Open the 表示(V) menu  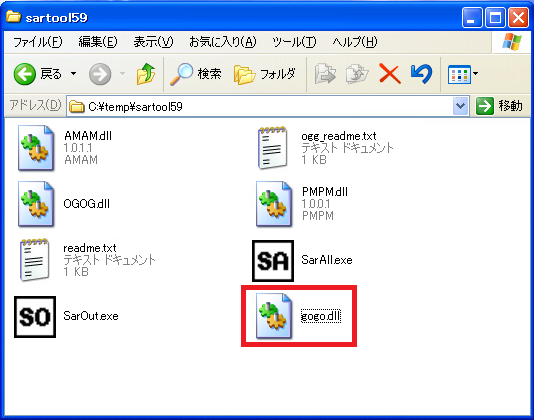(x=153, y=42)
